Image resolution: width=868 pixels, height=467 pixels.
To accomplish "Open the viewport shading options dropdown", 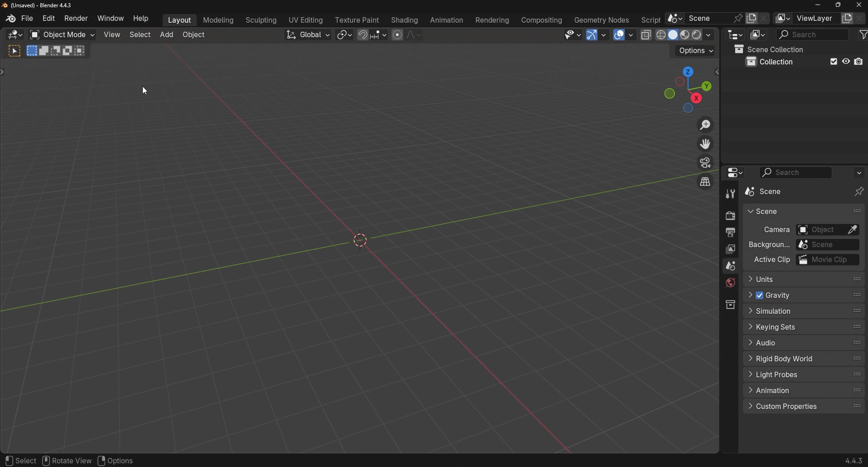I will click(709, 35).
